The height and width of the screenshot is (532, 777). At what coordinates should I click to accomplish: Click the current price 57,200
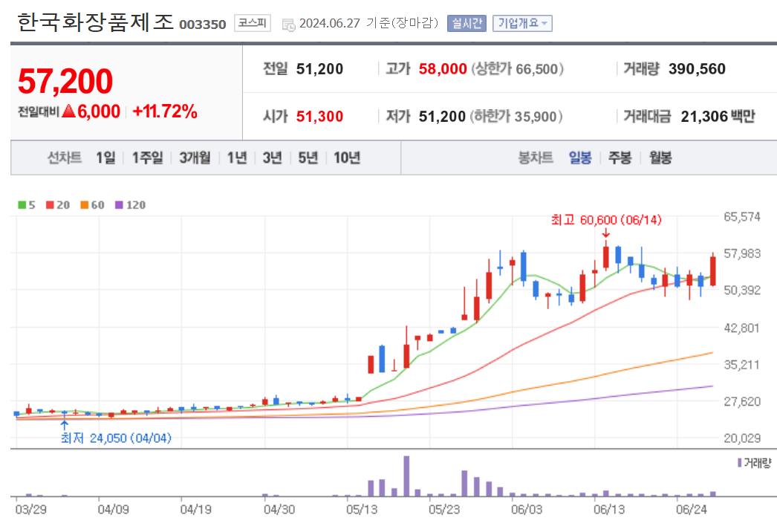[x=65, y=81]
